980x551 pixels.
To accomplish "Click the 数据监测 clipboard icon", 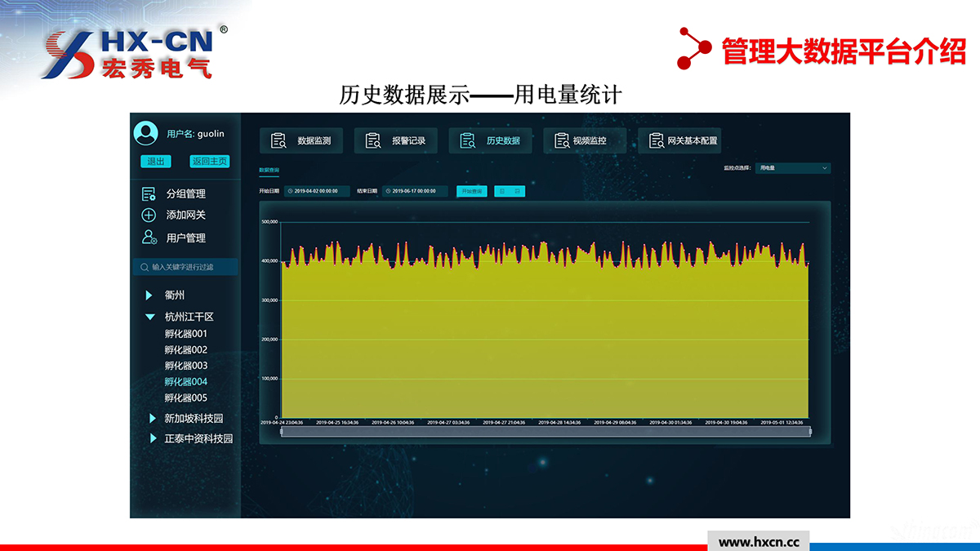I will [278, 140].
